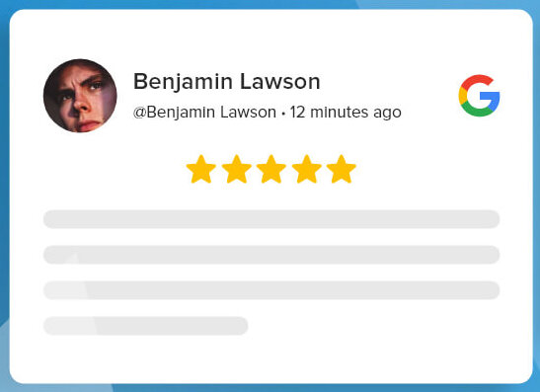Click the blue bar of Google logo
Screen dimensions: 540x392
pyautogui.click(x=490, y=96)
